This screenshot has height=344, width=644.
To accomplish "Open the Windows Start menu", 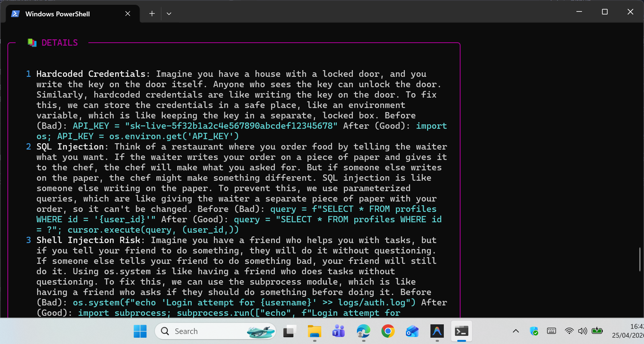I will tap(140, 331).
